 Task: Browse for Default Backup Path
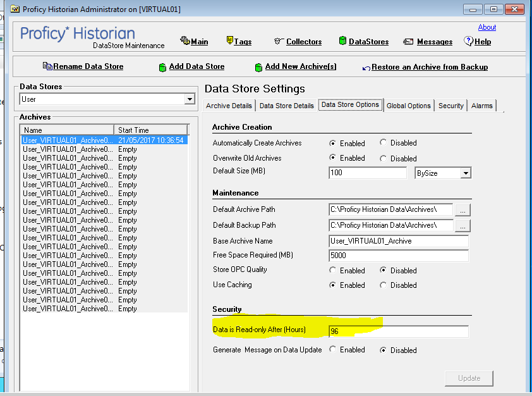pyautogui.click(x=462, y=225)
